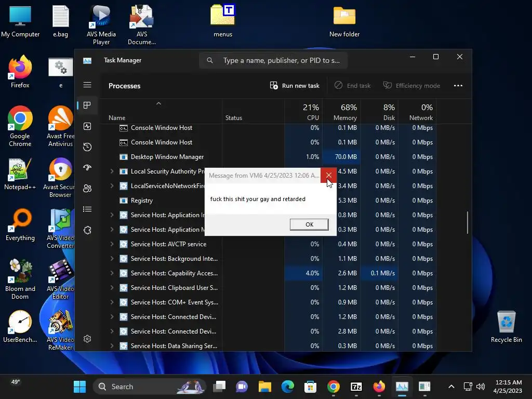Open Microsoft Edge from the taskbar
The height and width of the screenshot is (399, 532).
pos(287,387)
